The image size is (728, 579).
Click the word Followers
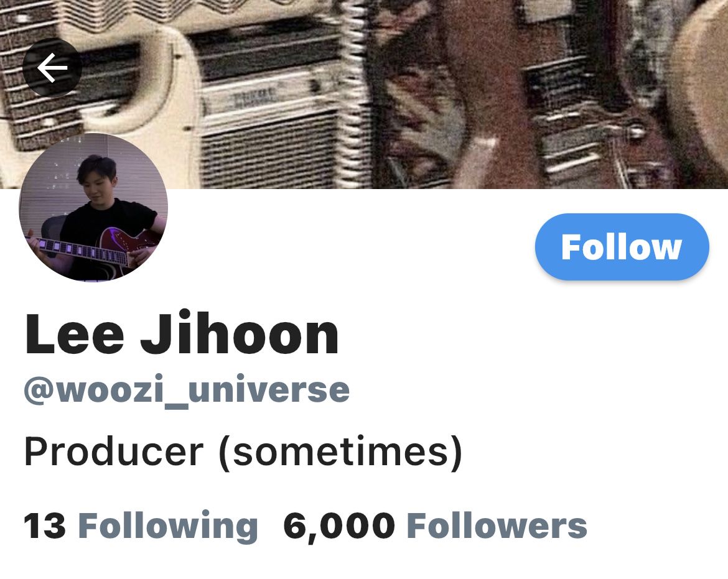[x=497, y=526]
